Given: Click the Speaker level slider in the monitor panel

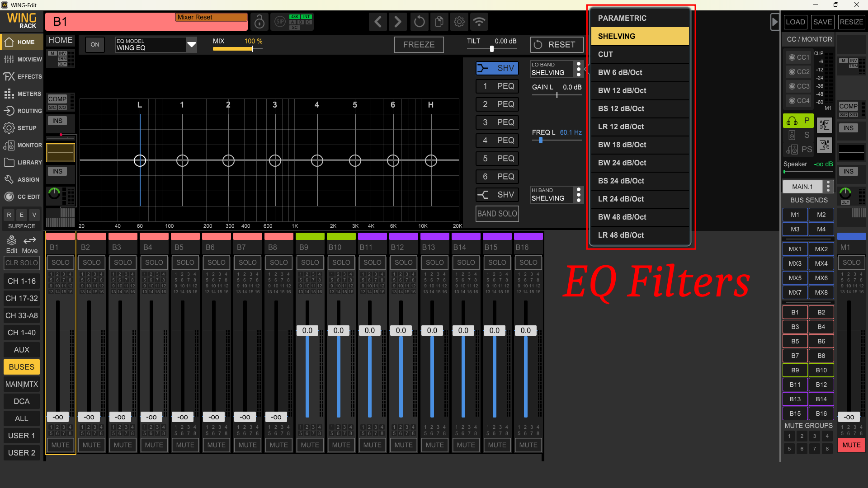Looking at the screenshot, I should [x=808, y=172].
